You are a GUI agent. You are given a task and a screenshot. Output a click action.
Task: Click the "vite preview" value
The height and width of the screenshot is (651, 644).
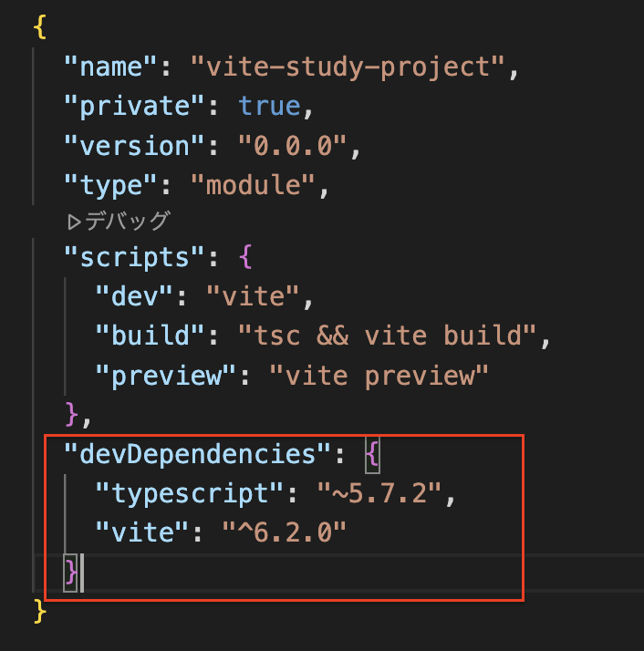(x=379, y=376)
